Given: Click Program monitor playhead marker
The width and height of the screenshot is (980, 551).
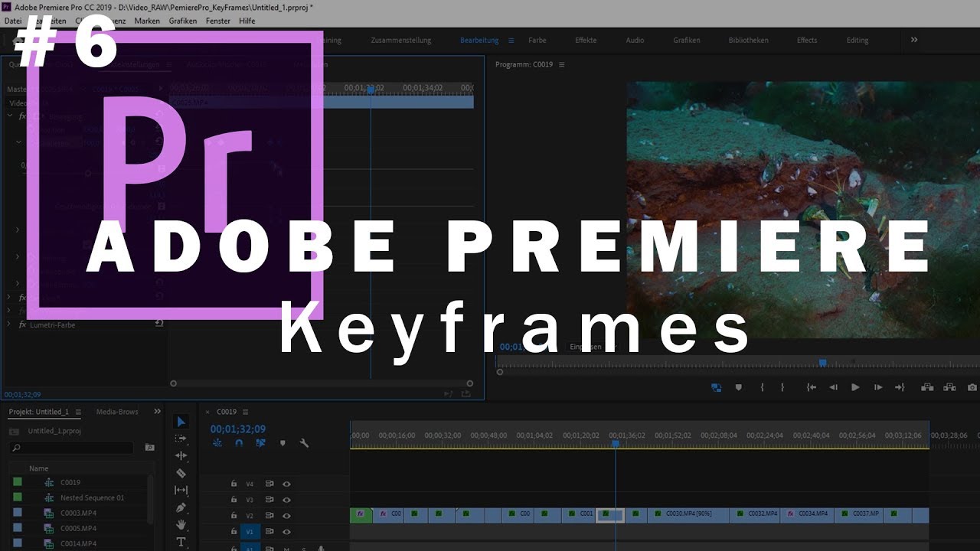Looking at the screenshot, I should [x=823, y=363].
